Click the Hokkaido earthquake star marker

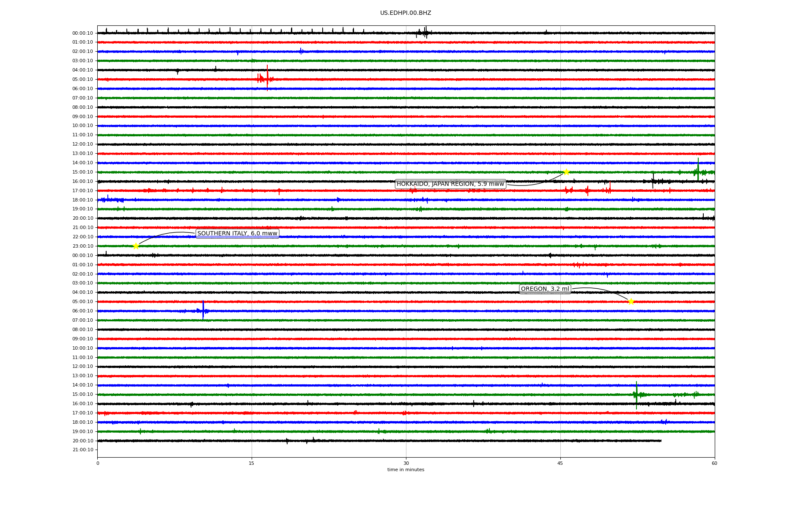click(566, 172)
